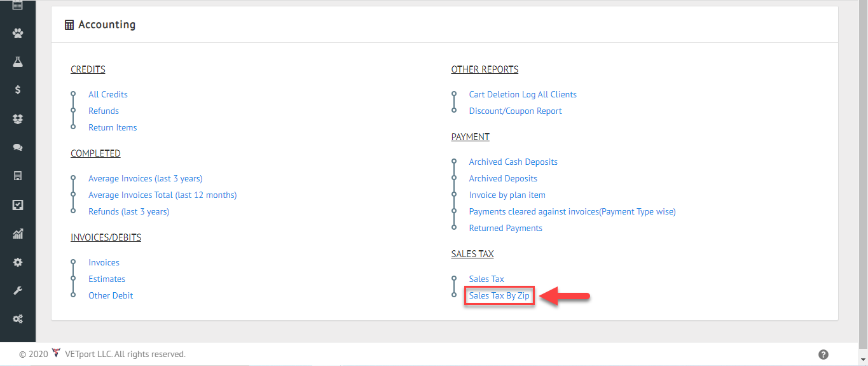Image resolution: width=868 pixels, height=366 pixels.
Task: Click the VETport logo in footer
Action: pyautogui.click(x=56, y=353)
